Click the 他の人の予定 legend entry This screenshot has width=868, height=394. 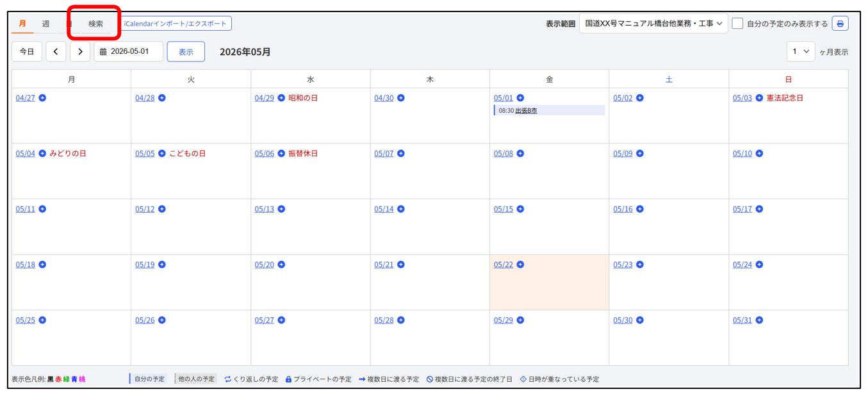196,379
